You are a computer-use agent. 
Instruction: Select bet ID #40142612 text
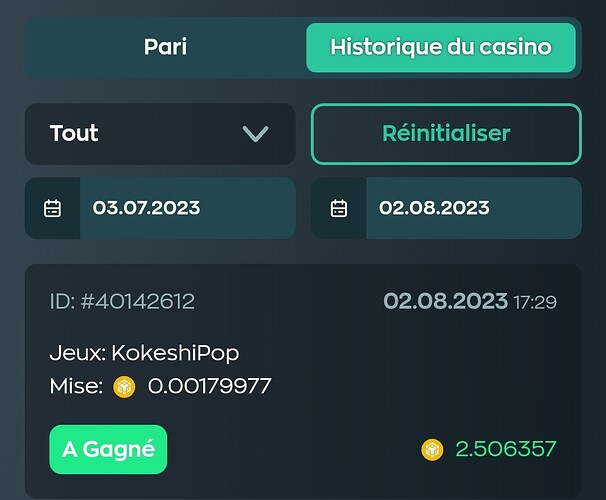122,301
